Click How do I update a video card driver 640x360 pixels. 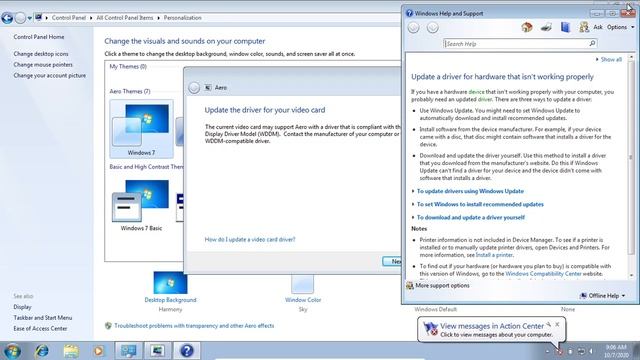coord(250,240)
